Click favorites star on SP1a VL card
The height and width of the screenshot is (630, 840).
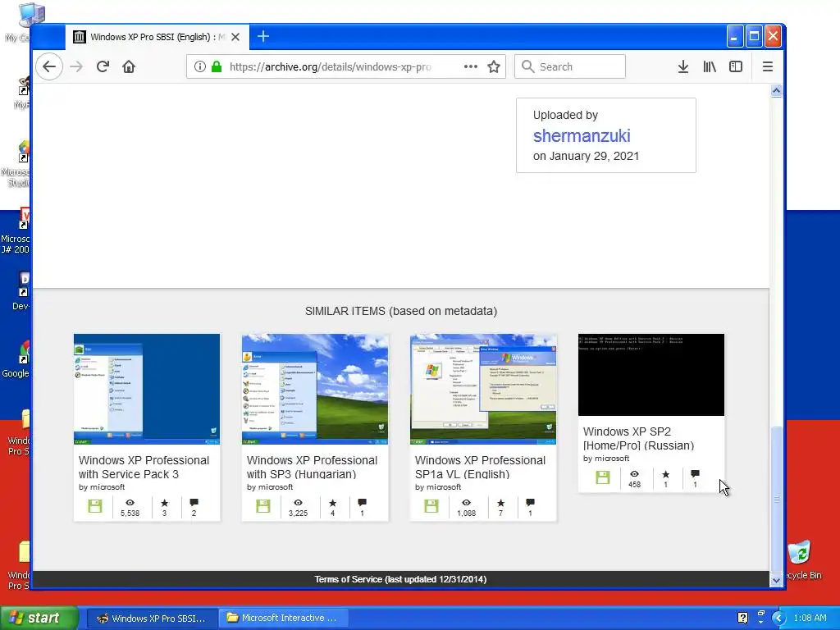[x=501, y=503]
